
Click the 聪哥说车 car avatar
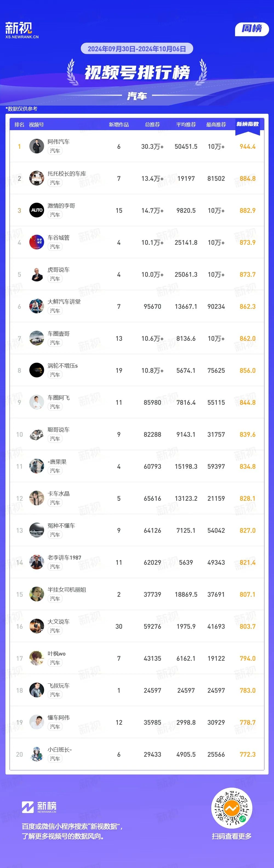click(36, 434)
